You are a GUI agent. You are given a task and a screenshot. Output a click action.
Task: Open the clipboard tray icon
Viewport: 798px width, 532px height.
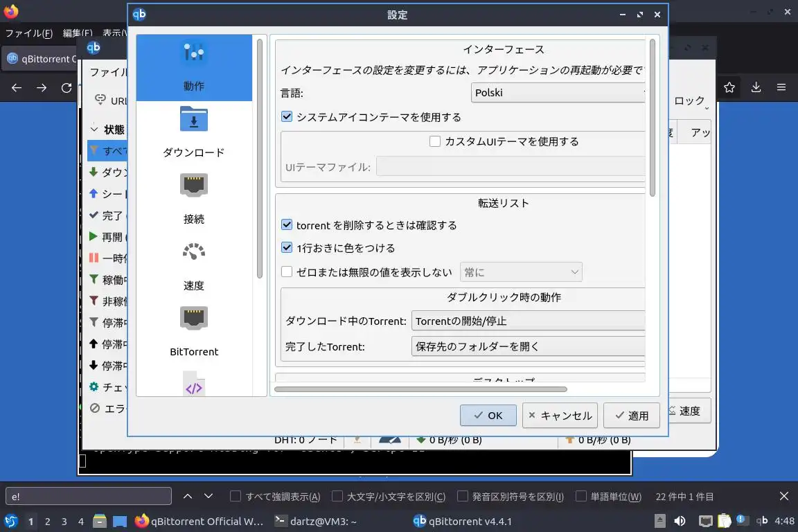[x=724, y=521]
